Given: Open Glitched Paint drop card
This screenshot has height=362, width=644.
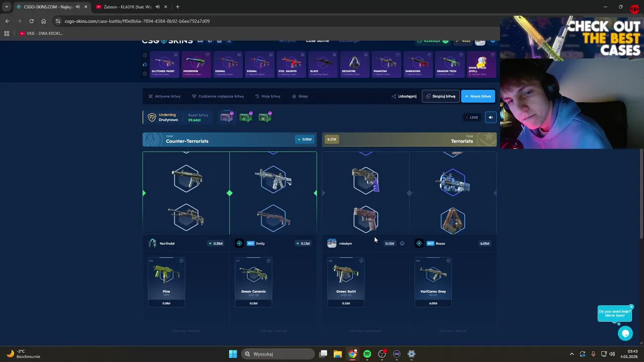Looking at the screenshot, I should click(165, 64).
